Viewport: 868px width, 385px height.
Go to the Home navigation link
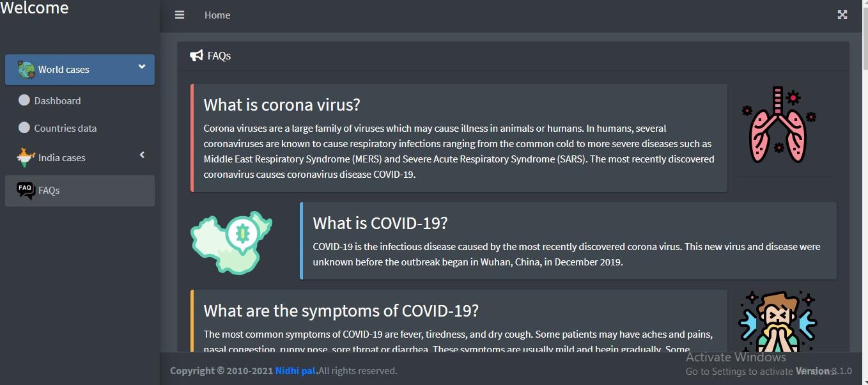217,15
